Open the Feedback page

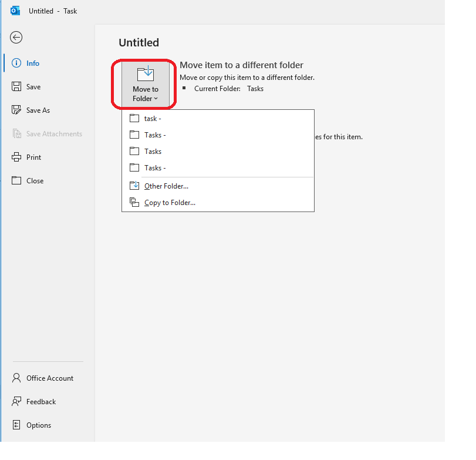point(49,402)
